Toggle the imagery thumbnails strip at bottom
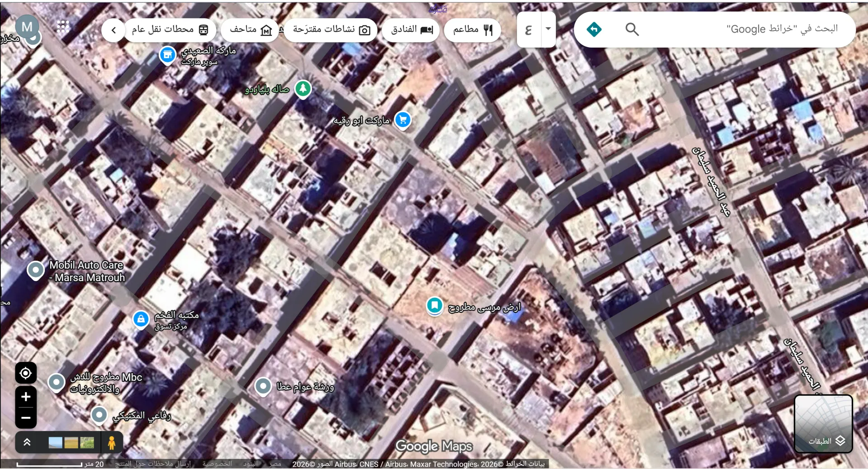The image size is (868, 469). [x=71, y=442]
